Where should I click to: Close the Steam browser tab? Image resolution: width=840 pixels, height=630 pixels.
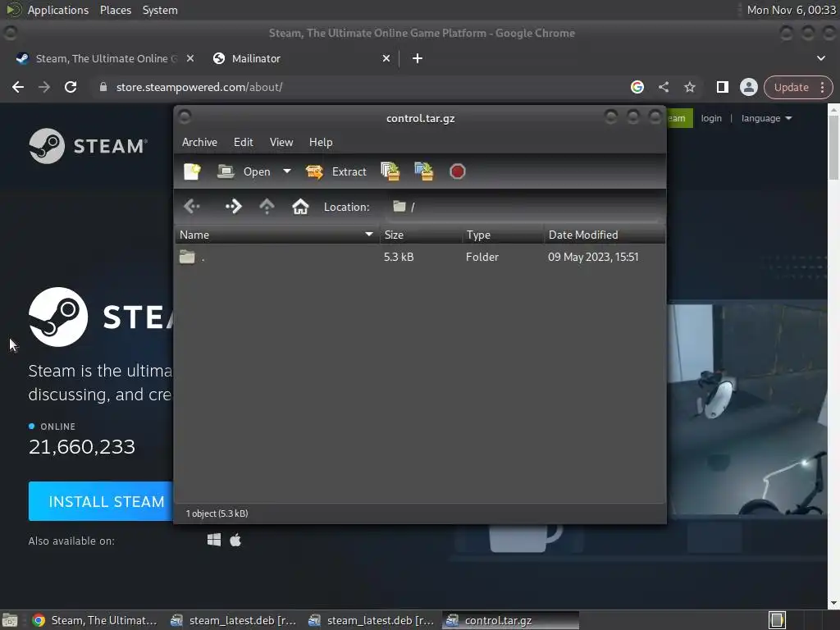(x=190, y=58)
